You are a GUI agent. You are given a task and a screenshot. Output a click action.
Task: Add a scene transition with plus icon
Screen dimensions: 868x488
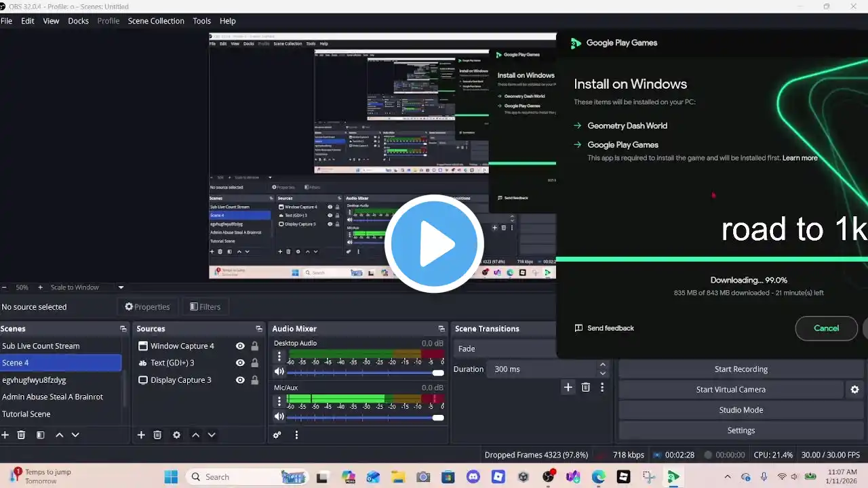(x=568, y=388)
